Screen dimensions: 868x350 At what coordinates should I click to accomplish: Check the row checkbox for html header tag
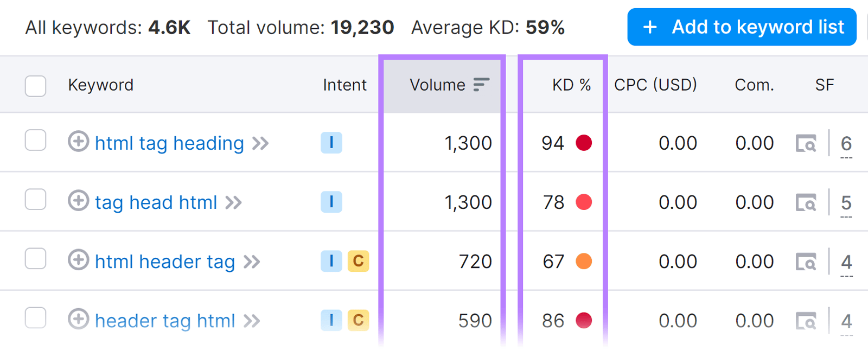click(x=35, y=259)
